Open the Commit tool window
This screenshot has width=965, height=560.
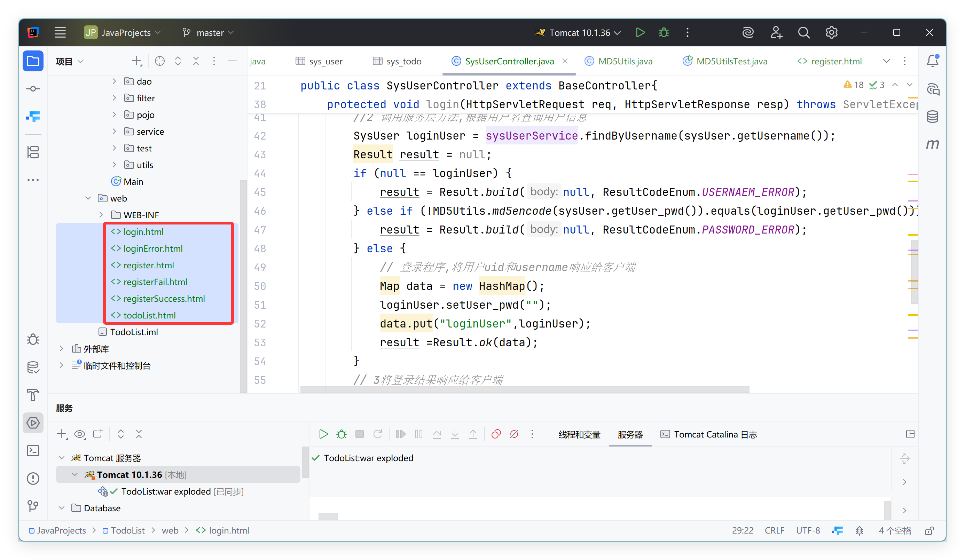tap(33, 89)
